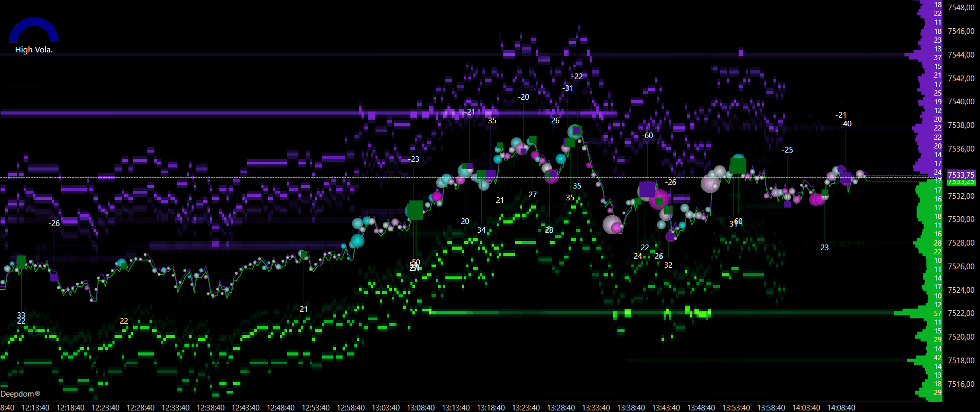Select the 13:33:40 time axis label
This screenshot has width=980, height=412.
[596, 408]
